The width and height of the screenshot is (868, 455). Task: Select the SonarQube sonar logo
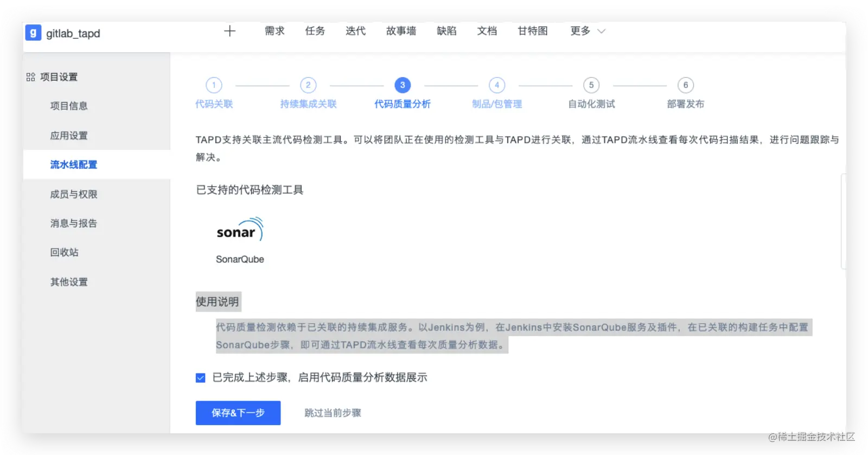coord(240,230)
